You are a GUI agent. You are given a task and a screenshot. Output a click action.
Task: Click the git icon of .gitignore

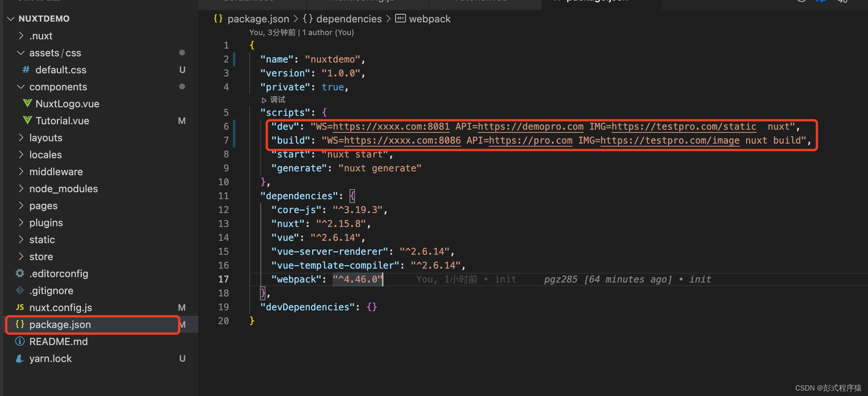point(20,290)
